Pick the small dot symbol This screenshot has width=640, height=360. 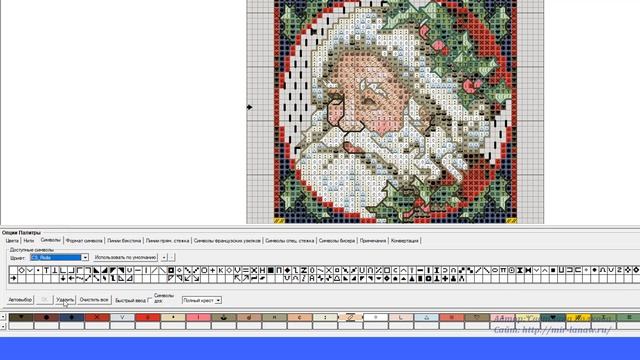[38, 270]
